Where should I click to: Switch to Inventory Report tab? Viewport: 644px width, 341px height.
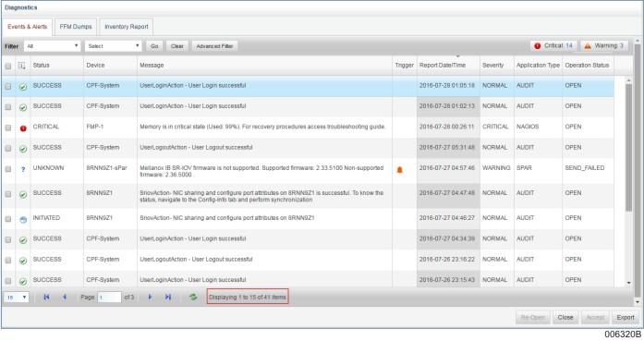click(126, 27)
